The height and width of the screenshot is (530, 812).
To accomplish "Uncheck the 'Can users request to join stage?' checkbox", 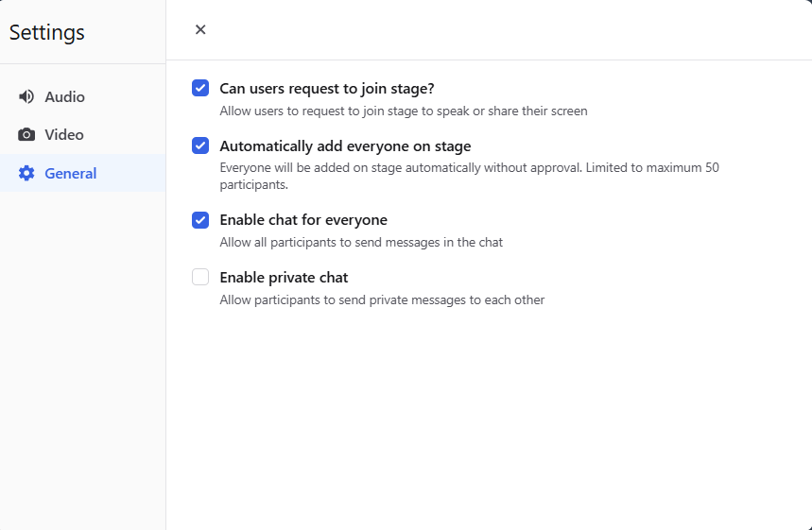I will tap(200, 88).
